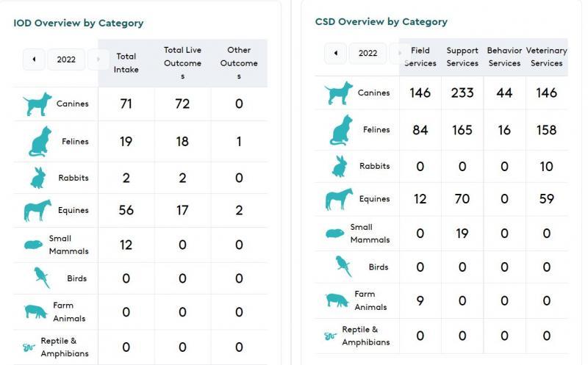Viewport: 588px width, 365px height.
Task: Click the parrot icon in CSD Birds row
Action: click(343, 267)
